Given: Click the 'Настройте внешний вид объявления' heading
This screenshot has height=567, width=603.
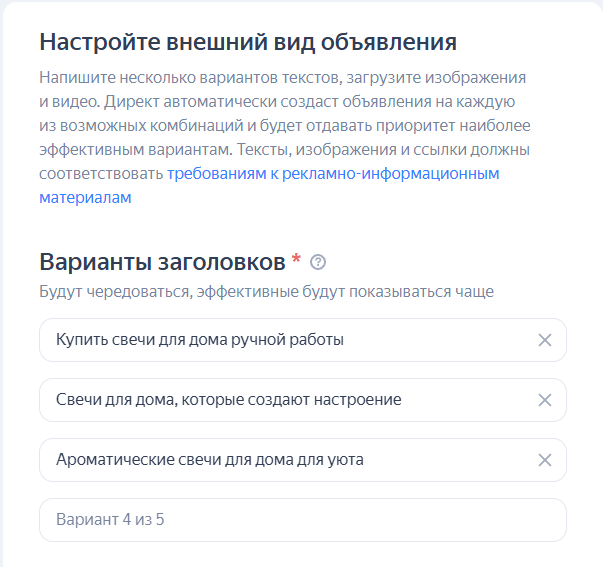Looking at the screenshot, I should pyautogui.click(x=248, y=42).
